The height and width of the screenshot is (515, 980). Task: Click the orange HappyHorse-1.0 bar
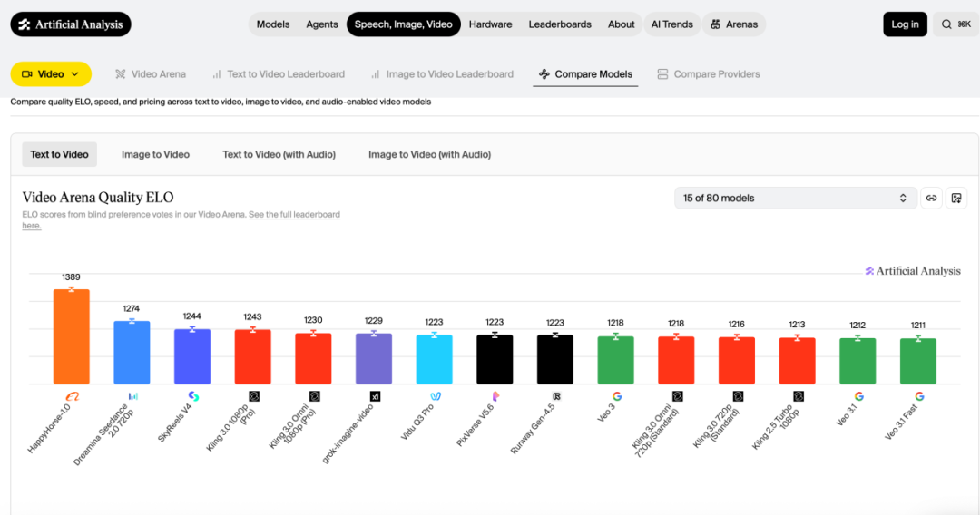pyautogui.click(x=72, y=336)
